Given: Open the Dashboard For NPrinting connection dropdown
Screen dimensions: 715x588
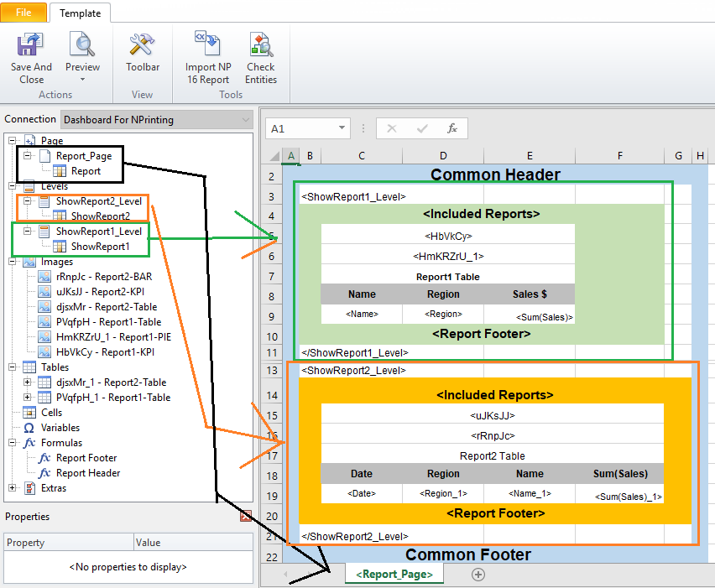Looking at the screenshot, I should [247, 119].
